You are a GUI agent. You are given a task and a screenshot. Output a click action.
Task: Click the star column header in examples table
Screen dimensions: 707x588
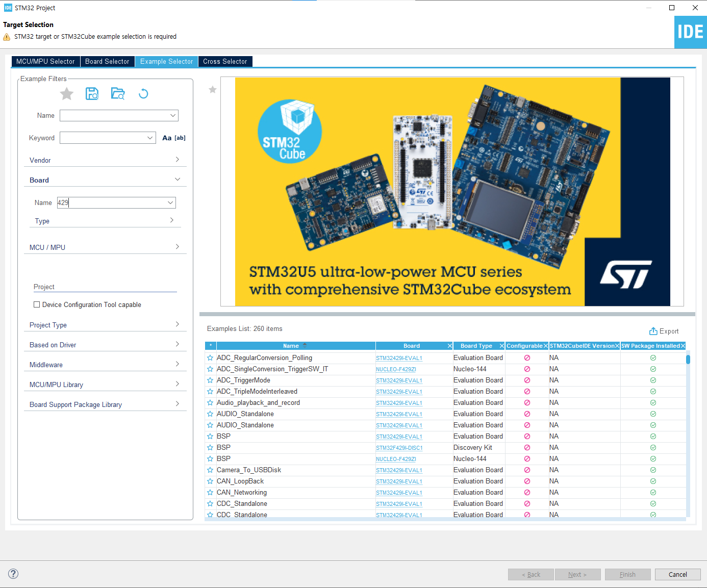click(211, 346)
